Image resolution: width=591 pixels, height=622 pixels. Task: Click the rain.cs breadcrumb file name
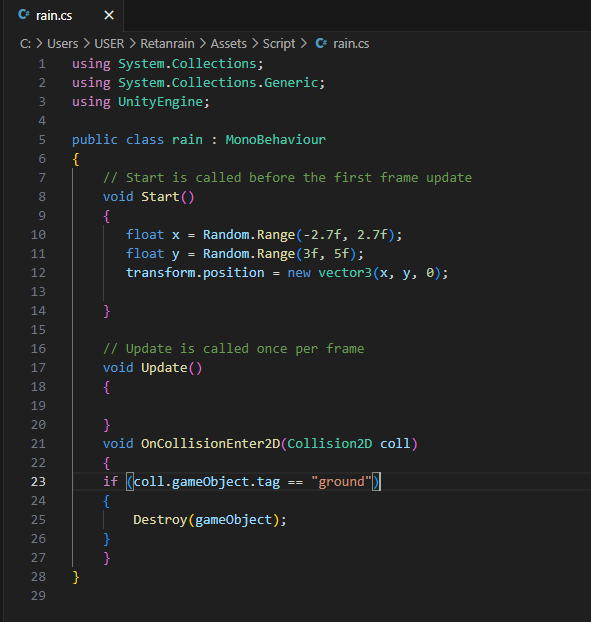[x=351, y=43]
